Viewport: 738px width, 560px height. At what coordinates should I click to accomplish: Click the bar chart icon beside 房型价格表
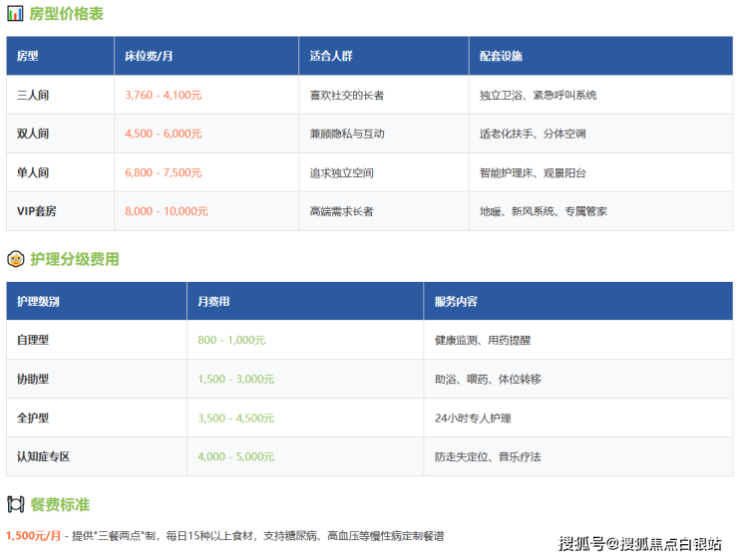15,14
